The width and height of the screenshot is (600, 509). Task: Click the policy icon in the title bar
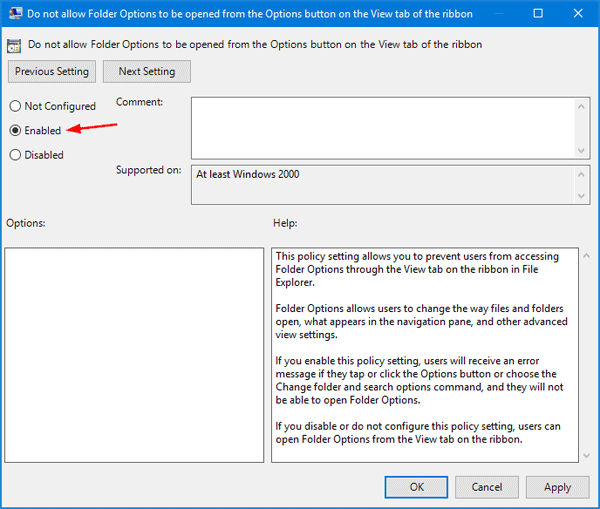(x=14, y=15)
